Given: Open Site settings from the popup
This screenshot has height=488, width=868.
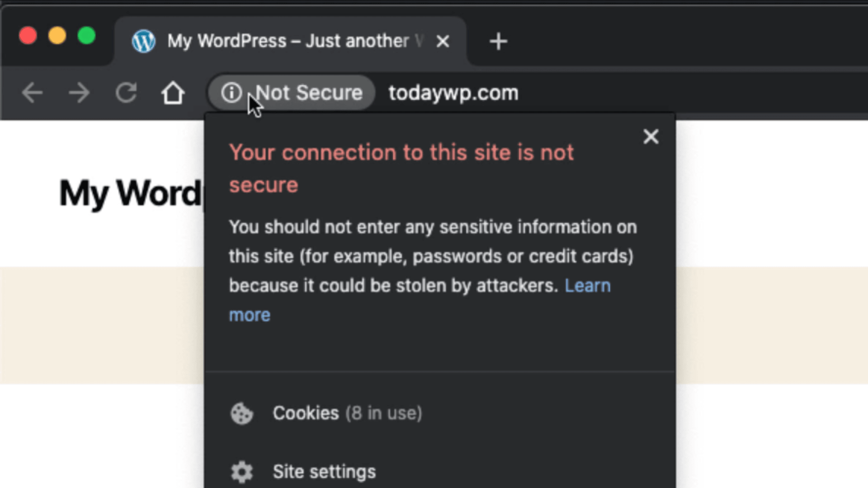Looking at the screenshot, I should coord(440,472).
